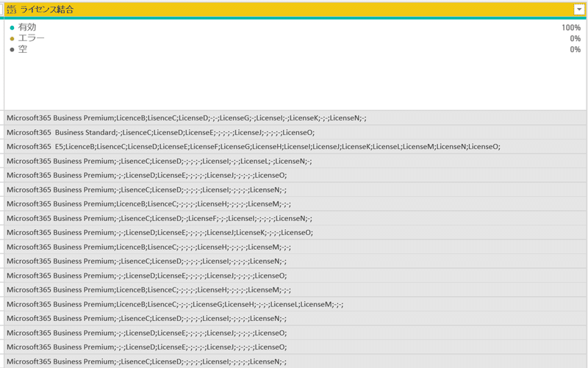Click the ABC123 data type icon

11,10
